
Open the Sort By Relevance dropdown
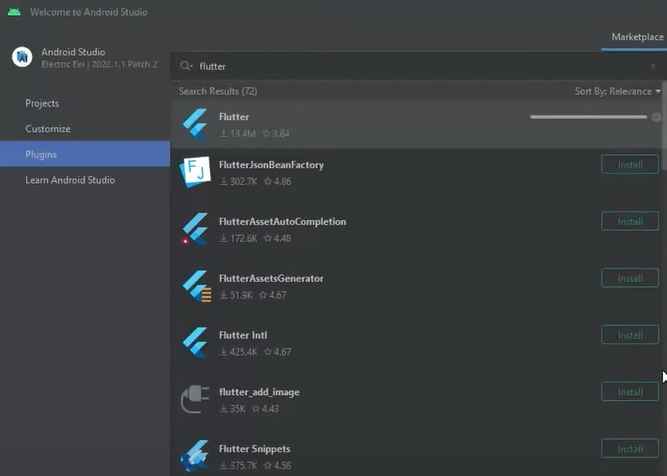pyautogui.click(x=617, y=91)
